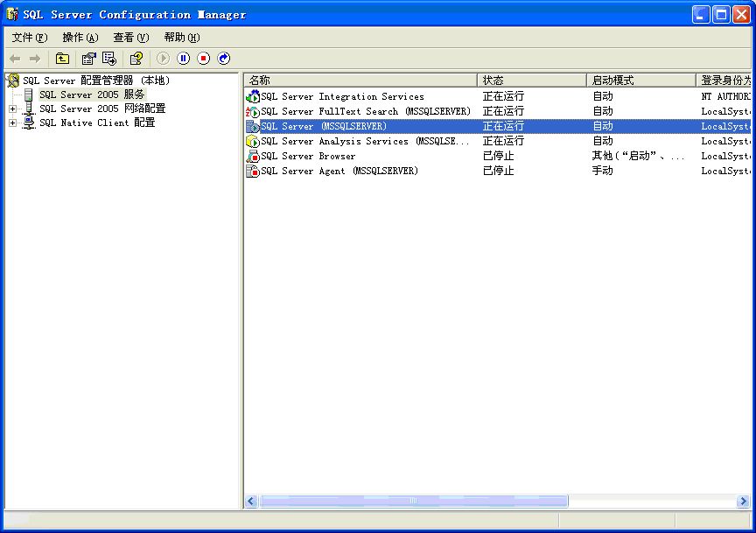Open the 帮助(H) menu
The height and width of the screenshot is (533, 756).
(x=181, y=38)
